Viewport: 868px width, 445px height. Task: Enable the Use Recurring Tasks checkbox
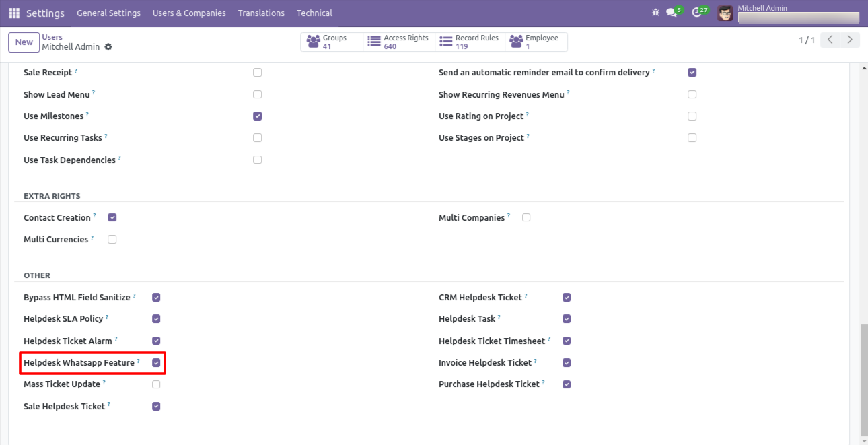click(x=258, y=138)
